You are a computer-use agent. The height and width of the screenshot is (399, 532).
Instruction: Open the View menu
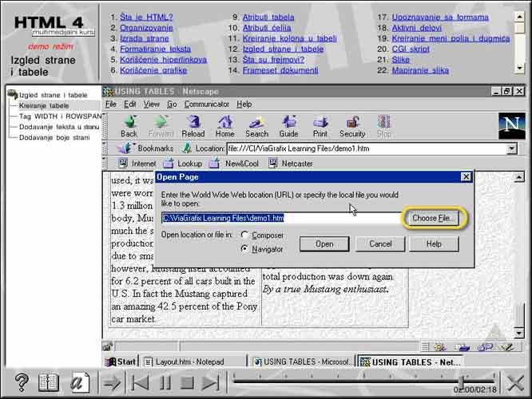151,105
